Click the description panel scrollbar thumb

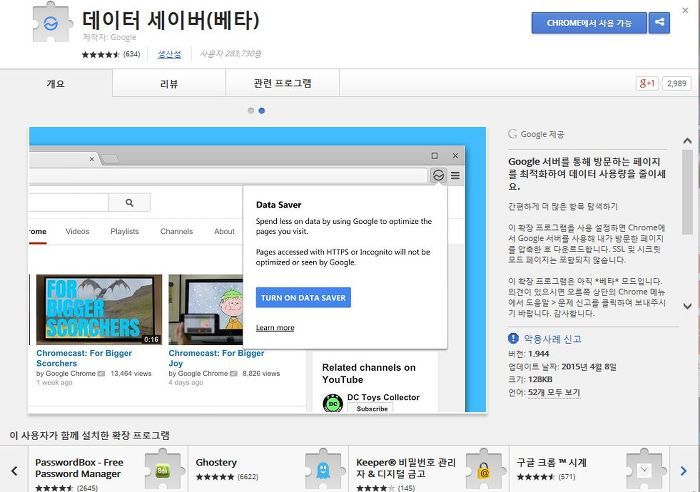(x=687, y=192)
